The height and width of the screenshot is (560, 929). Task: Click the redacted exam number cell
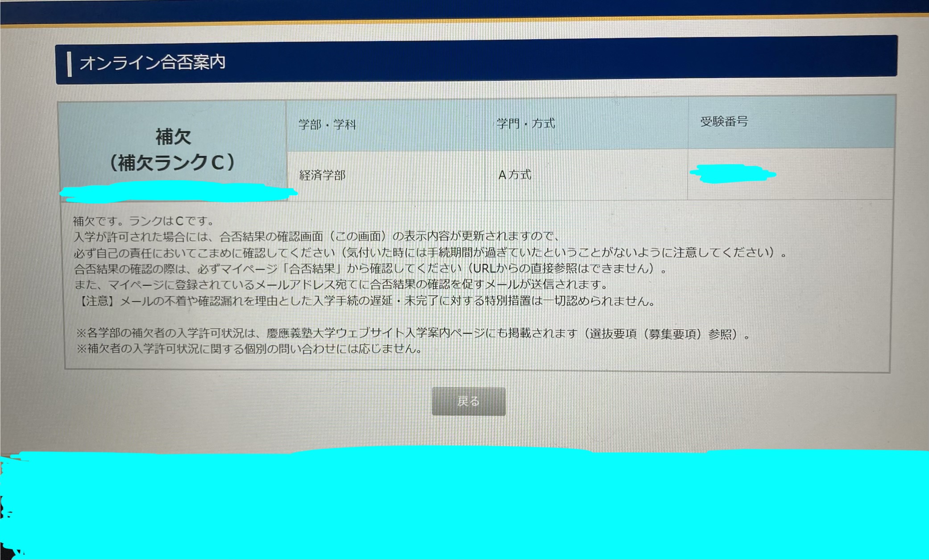pyautogui.click(x=733, y=174)
